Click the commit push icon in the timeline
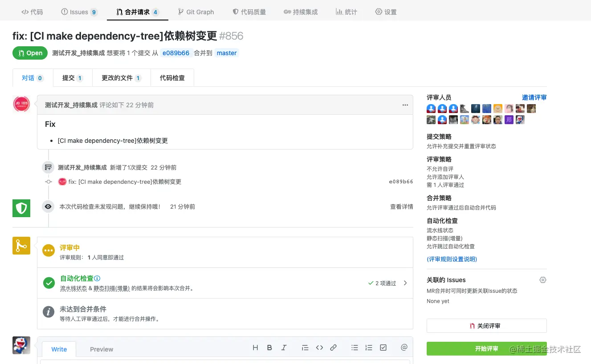 point(48,167)
